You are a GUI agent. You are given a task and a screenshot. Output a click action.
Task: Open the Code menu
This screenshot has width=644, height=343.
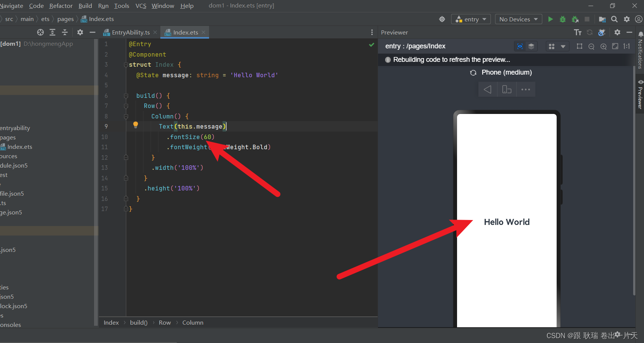click(x=36, y=6)
